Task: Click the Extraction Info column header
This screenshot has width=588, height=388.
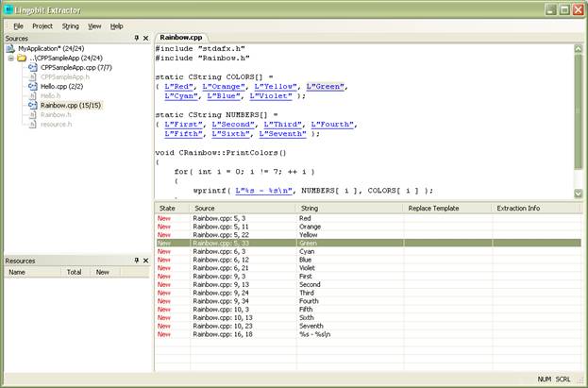Action: [536, 209]
